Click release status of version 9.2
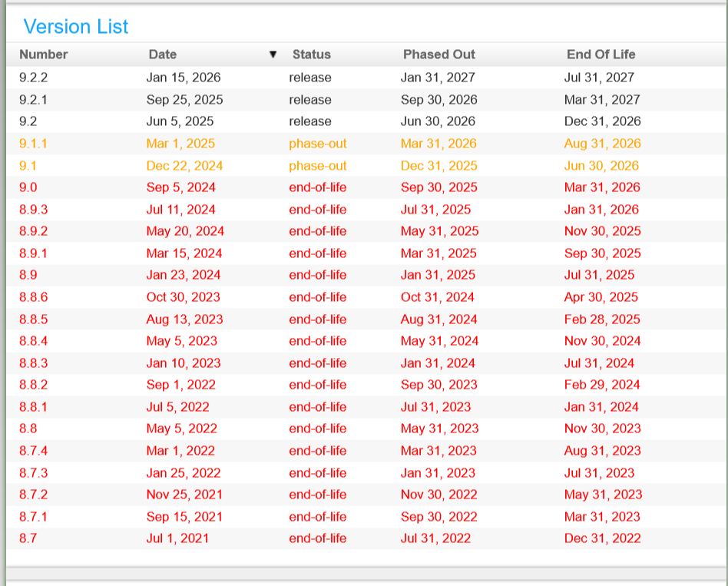Image resolution: width=728 pixels, height=586 pixels. (310, 121)
